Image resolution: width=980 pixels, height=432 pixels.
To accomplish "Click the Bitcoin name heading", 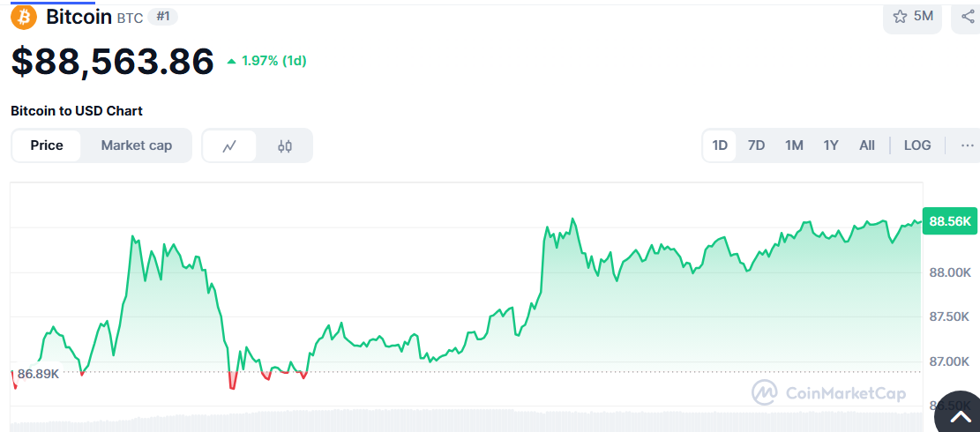I will pos(79,17).
